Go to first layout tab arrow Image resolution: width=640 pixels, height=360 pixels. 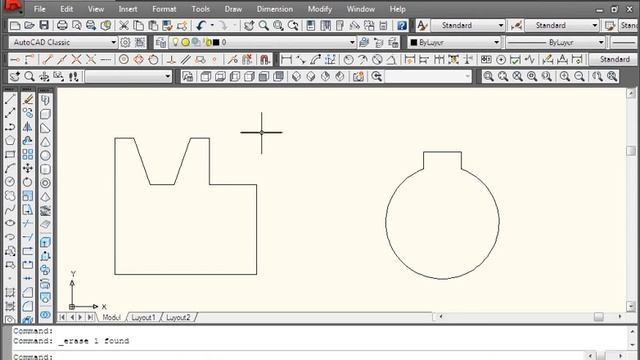62,317
